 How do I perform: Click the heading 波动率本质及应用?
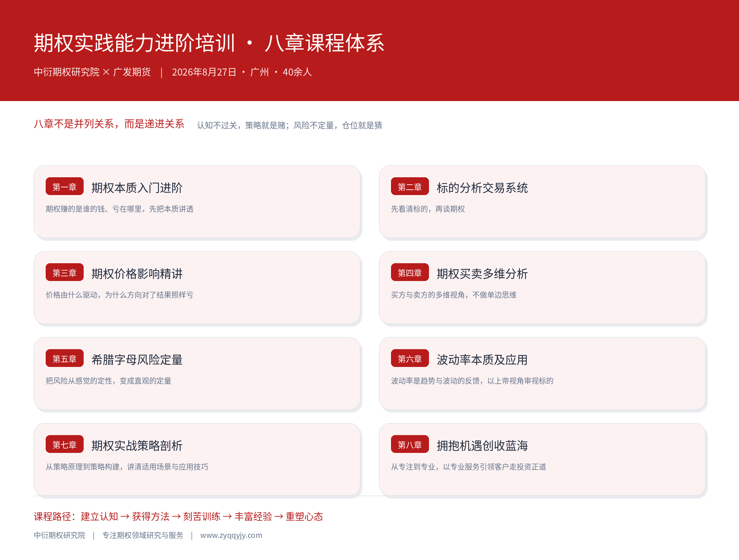click(x=482, y=360)
